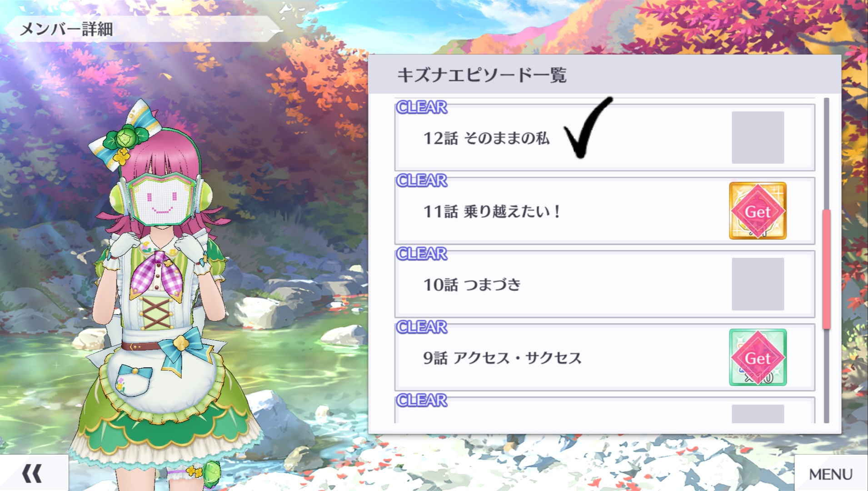Tap the green Get reward icon
This screenshot has height=491, width=868.
758,357
